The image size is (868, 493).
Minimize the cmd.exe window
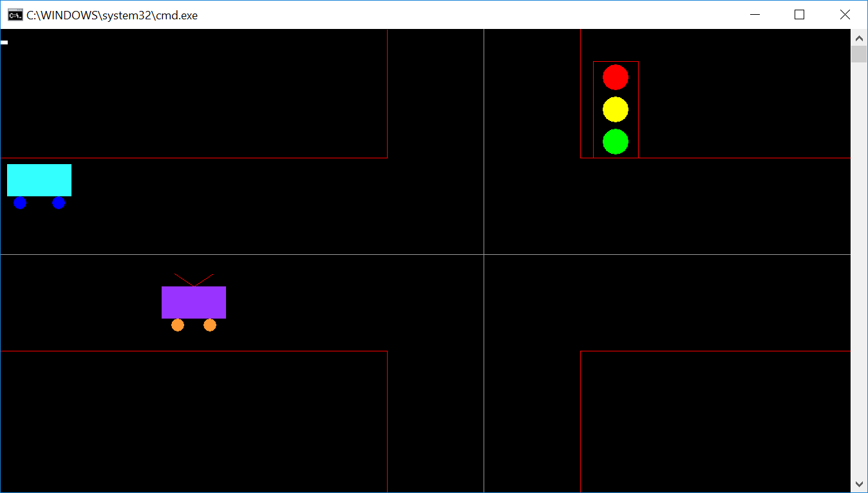pos(754,15)
